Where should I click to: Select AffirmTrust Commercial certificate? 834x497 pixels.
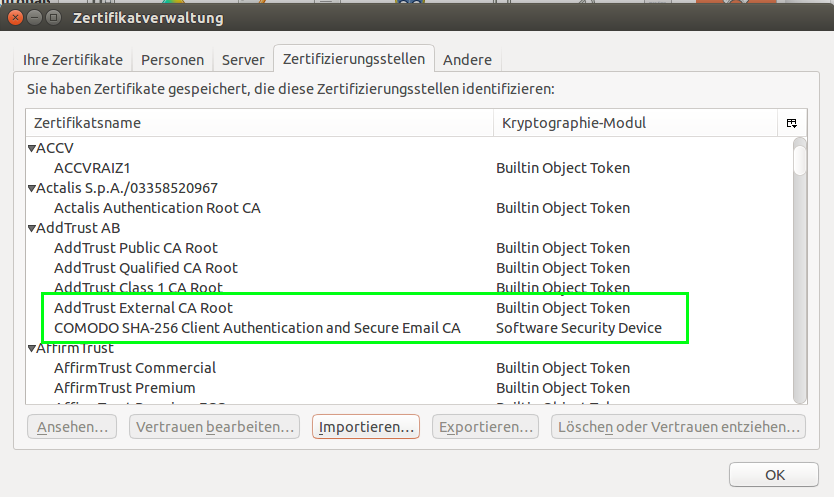coord(135,368)
